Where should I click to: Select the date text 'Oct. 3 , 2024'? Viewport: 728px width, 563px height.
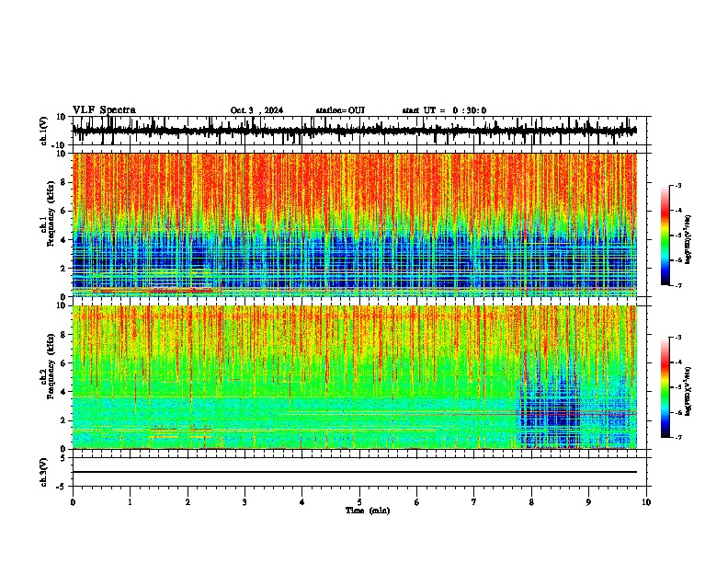click(x=256, y=110)
